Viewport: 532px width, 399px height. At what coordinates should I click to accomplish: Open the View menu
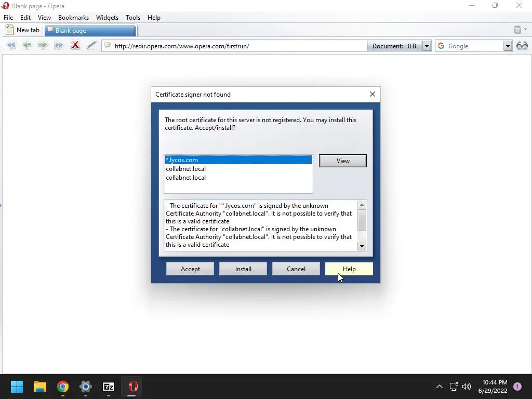[x=45, y=18]
